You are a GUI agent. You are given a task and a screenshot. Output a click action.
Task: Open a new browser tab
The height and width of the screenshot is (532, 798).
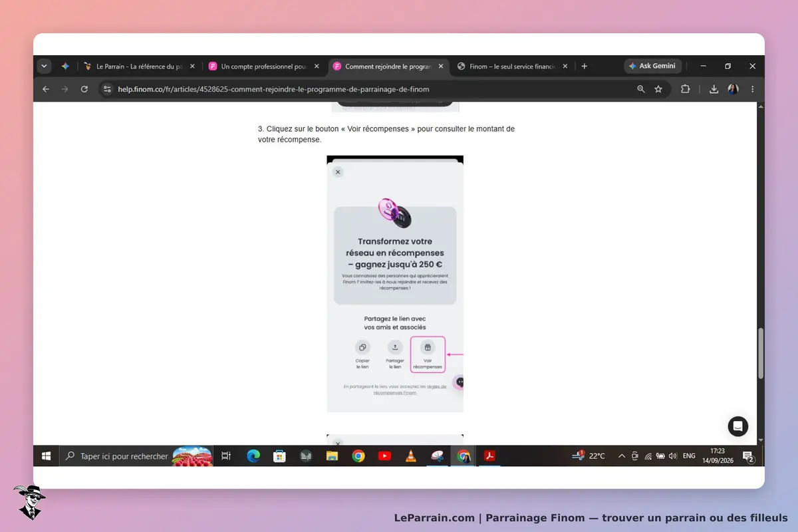[x=585, y=66]
